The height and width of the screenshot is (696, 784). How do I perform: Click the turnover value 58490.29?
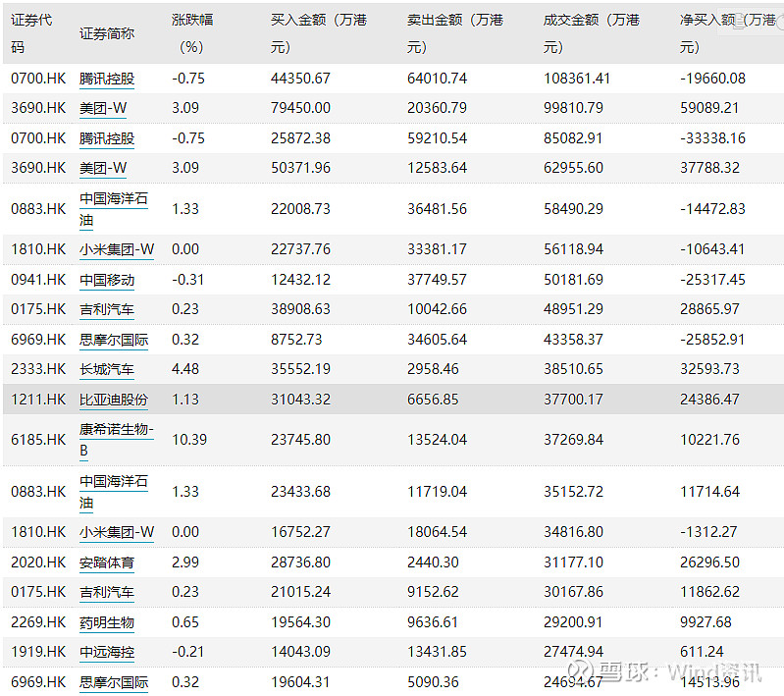coord(573,209)
